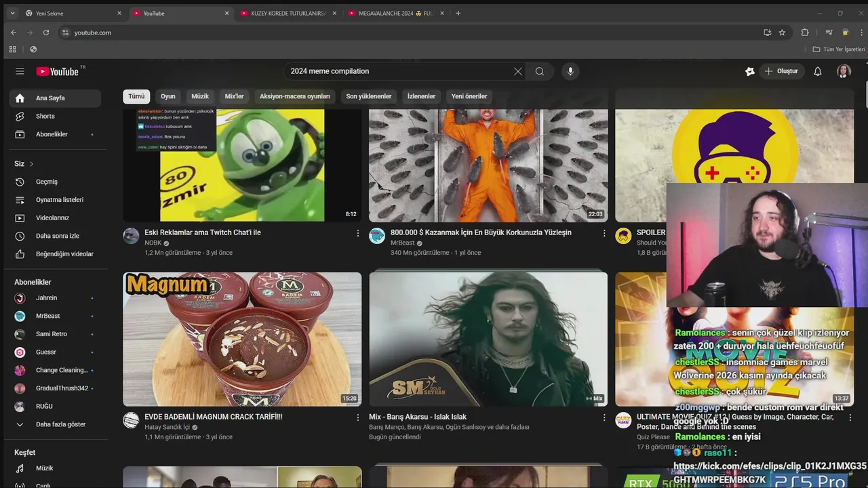Screen dimensions: 868x488
Task: Open options menu for 800.000 $ video
Action: [x=604, y=233]
